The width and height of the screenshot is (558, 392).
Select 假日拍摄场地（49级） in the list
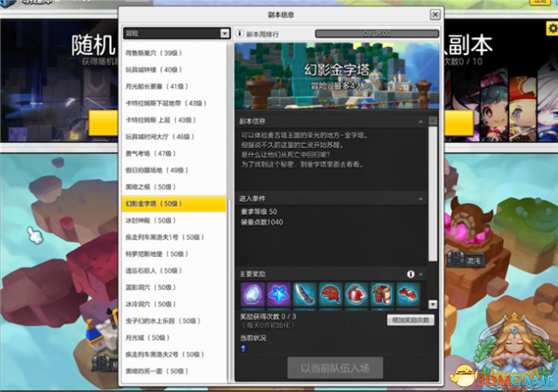(174, 171)
